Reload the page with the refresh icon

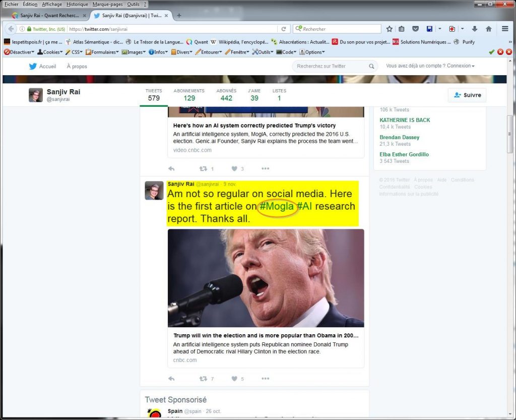pos(284,29)
